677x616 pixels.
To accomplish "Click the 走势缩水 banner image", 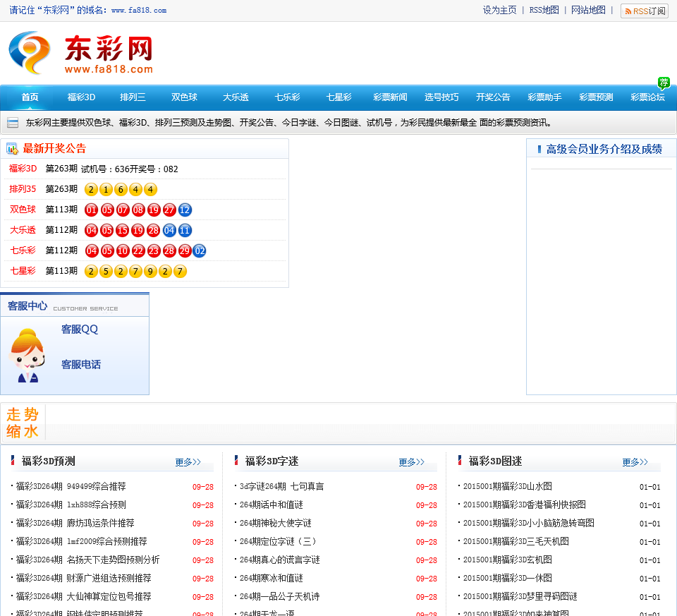I will click(x=23, y=423).
